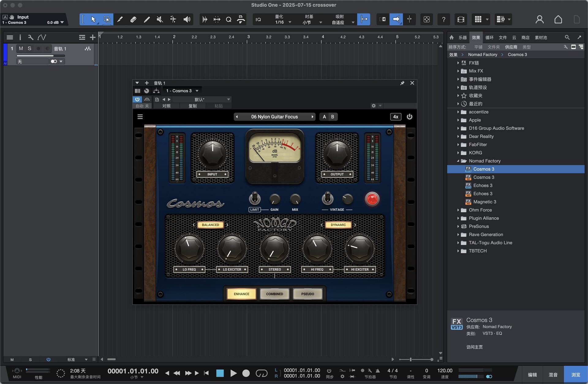Click the IQ button
The width and height of the screenshot is (588, 384).
pyautogui.click(x=258, y=20)
